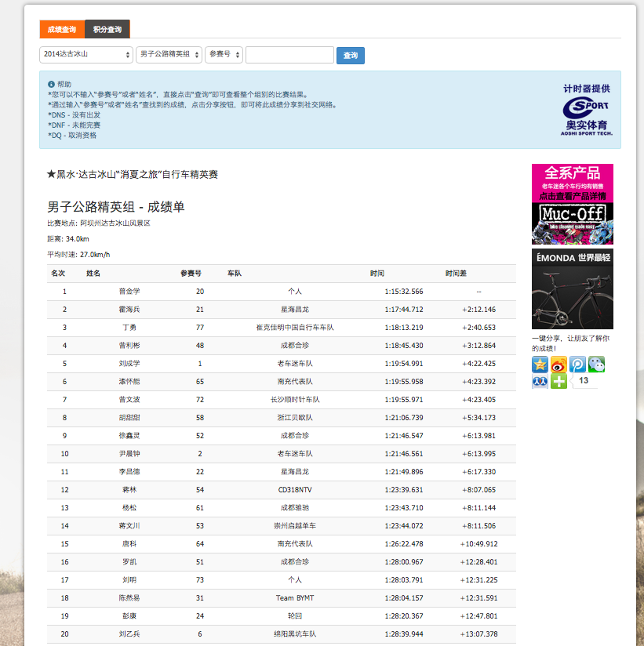Click team 绵阳黑坑车队

click(x=295, y=634)
